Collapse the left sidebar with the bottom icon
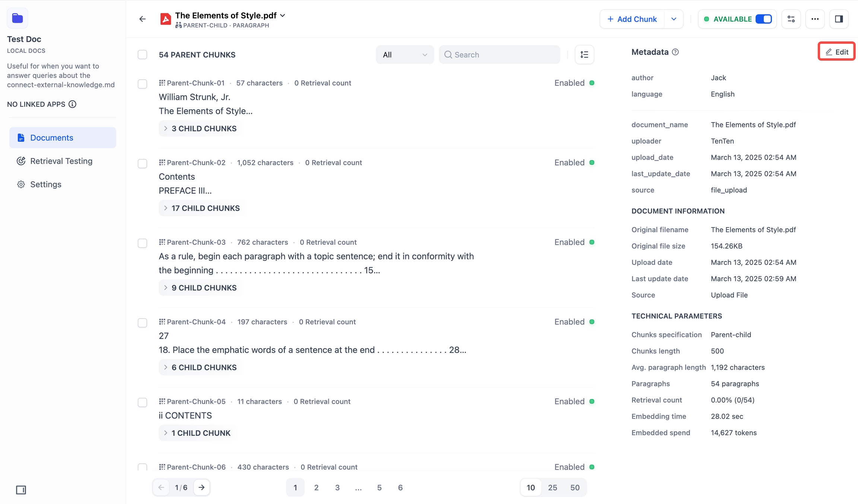 [21, 490]
